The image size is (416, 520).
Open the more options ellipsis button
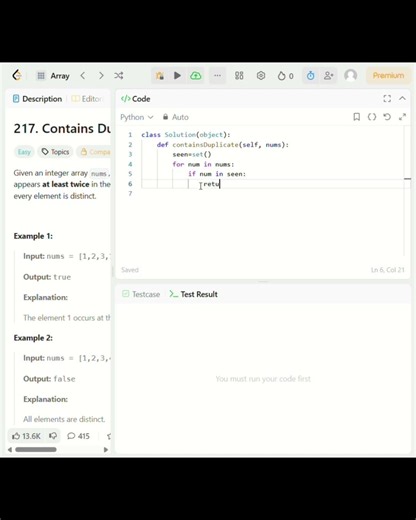[x=217, y=76]
